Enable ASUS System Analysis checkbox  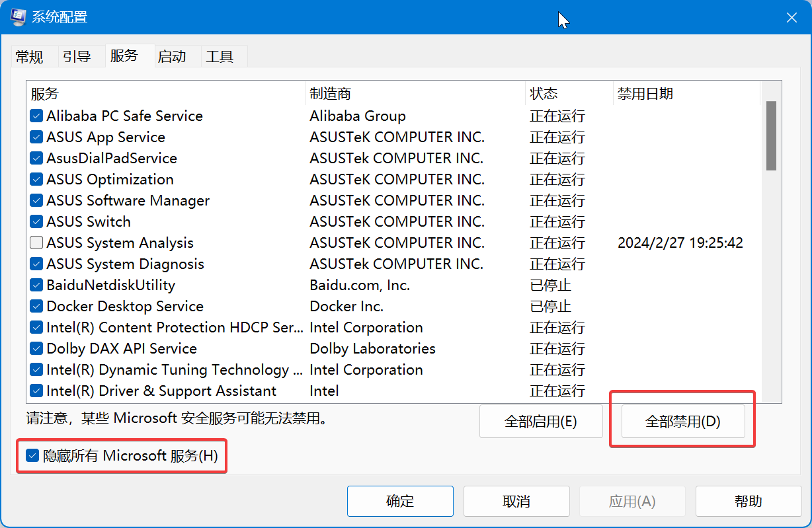point(36,243)
